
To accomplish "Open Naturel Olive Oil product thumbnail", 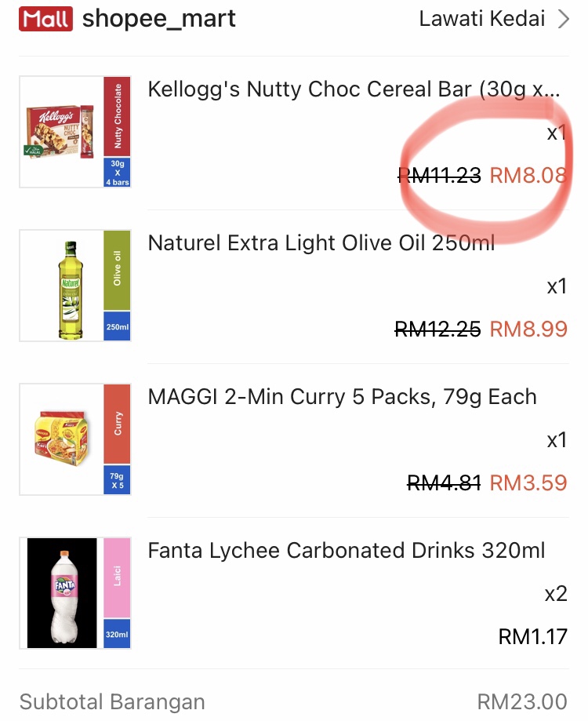I will coord(75,286).
